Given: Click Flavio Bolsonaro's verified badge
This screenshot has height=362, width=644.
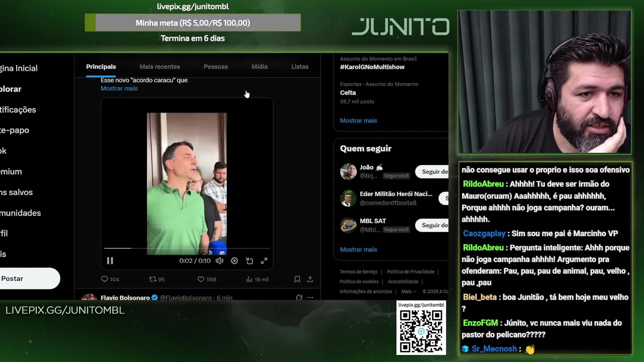Looking at the screenshot, I should click(x=155, y=298).
